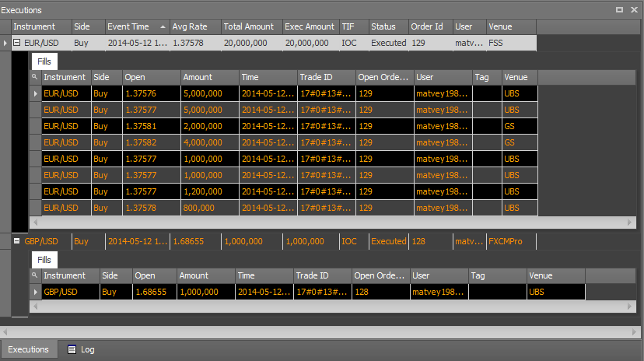Select the fill with open rate 1.37578

290,208
